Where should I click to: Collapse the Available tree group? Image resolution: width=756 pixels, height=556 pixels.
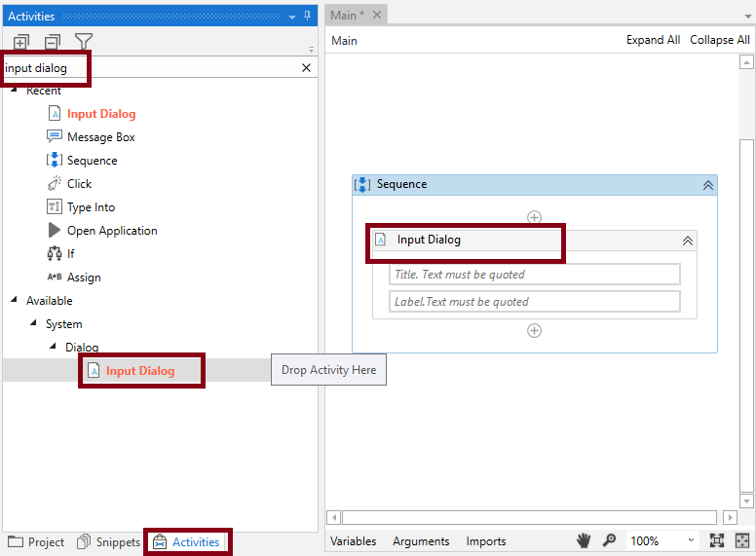(14, 300)
